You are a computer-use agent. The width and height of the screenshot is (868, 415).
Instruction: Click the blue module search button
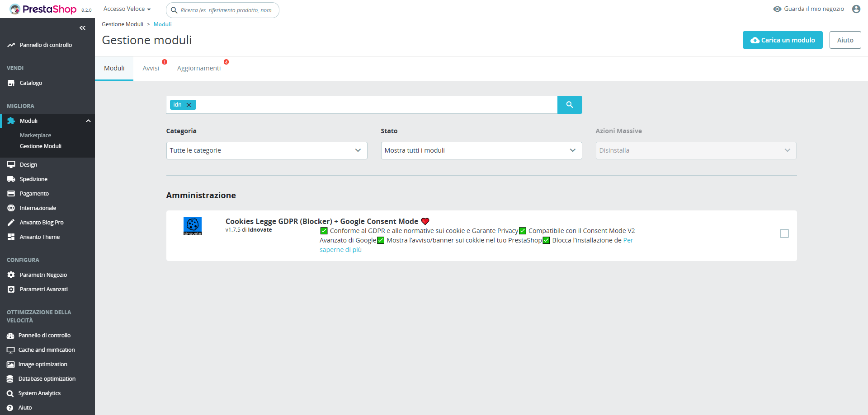click(570, 105)
